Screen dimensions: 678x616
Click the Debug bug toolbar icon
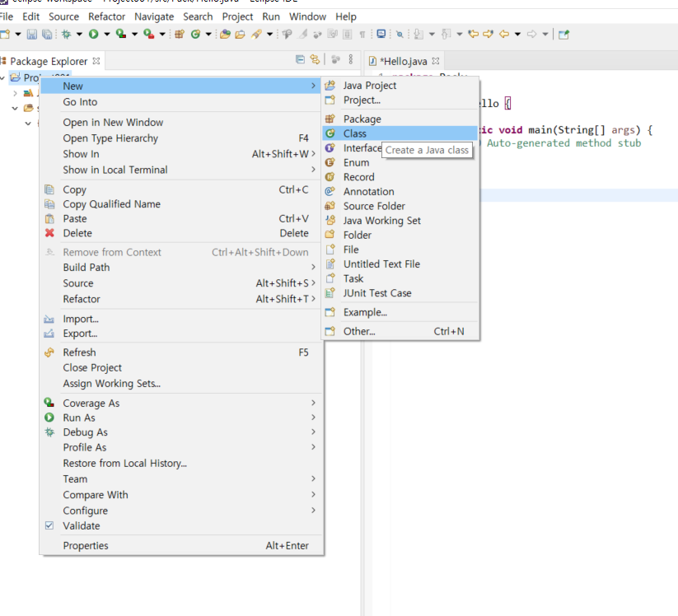click(x=66, y=34)
